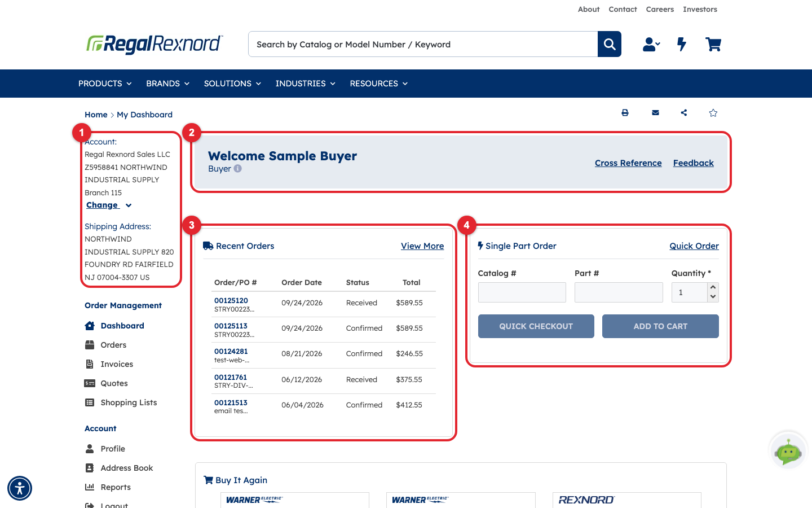Click into the Catalog # field
The image size is (812, 508).
click(522, 292)
